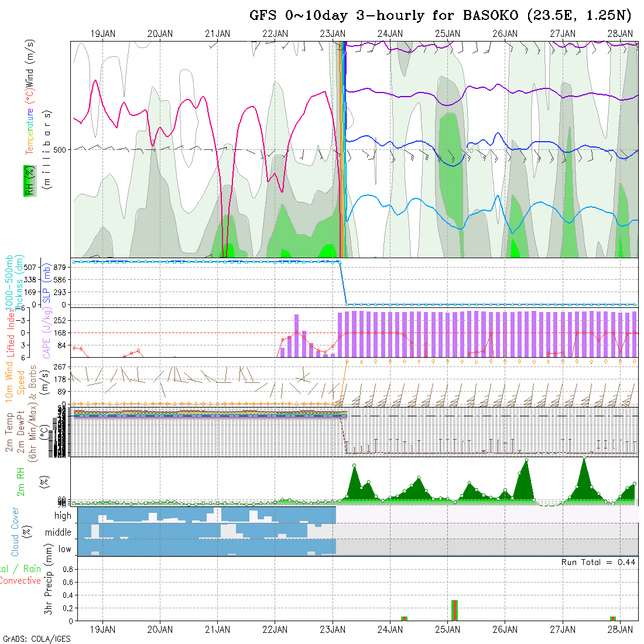Click the 27JAN label on bottom axis

(x=562, y=629)
